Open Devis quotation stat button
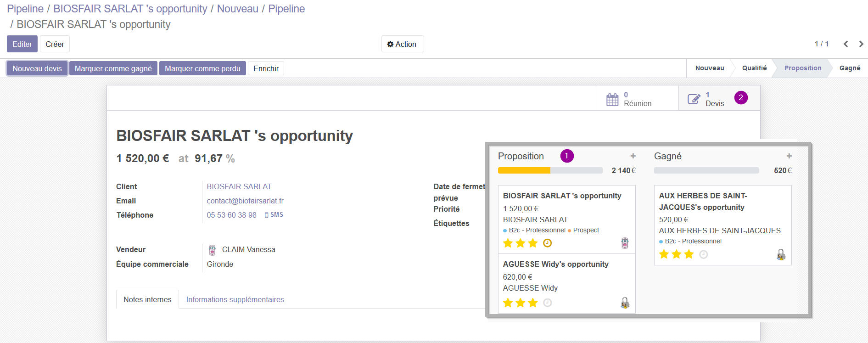The width and height of the screenshot is (868, 343). point(719,98)
